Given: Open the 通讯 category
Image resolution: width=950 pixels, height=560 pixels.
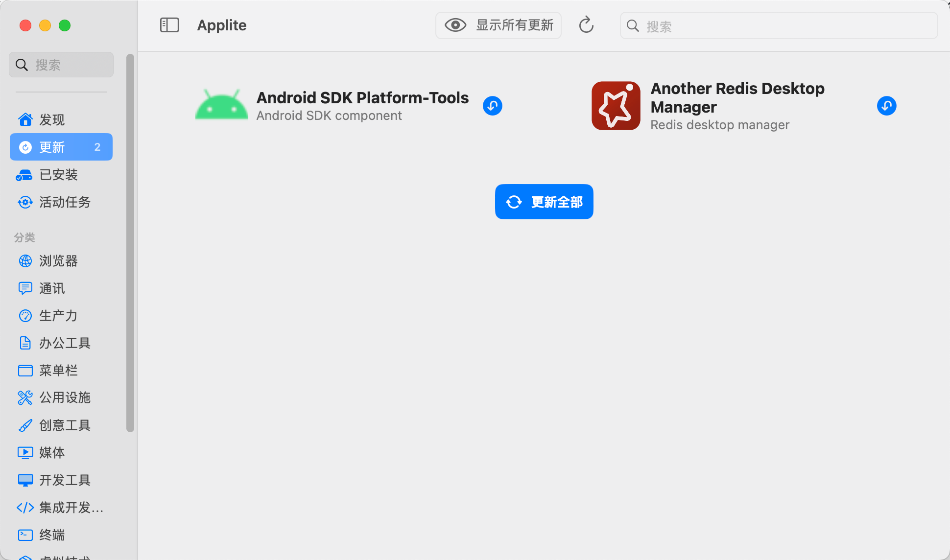Looking at the screenshot, I should pos(61,288).
